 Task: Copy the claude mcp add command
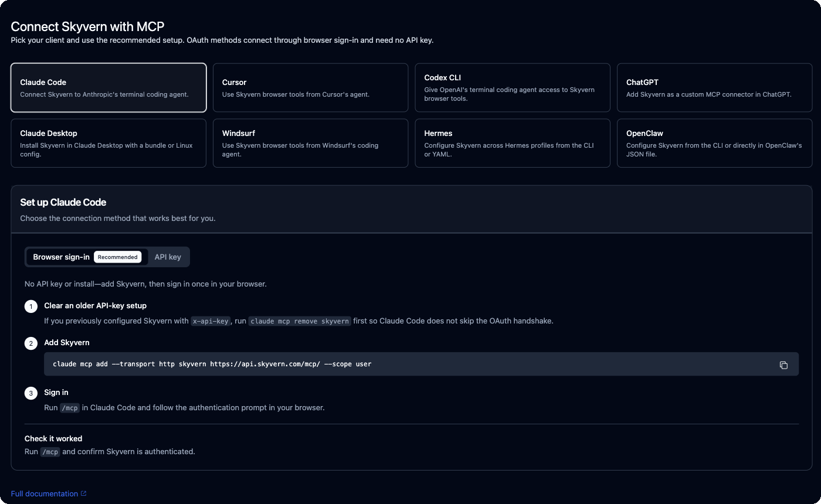(783, 365)
